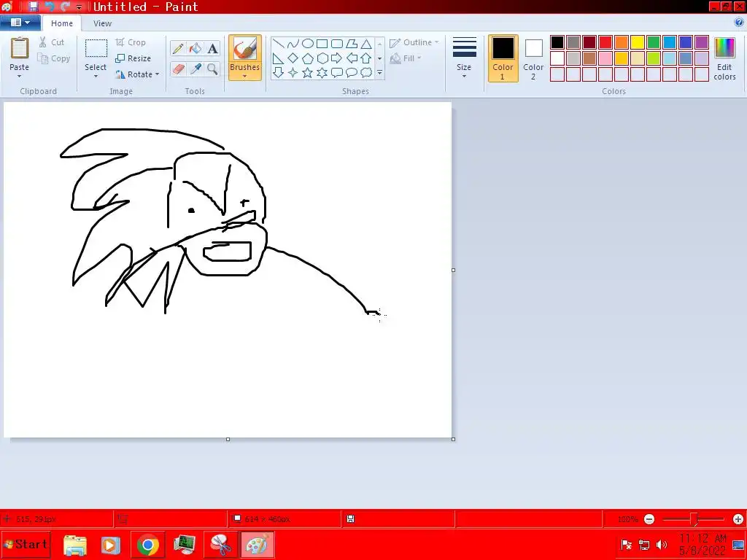Image resolution: width=747 pixels, height=560 pixels.
Task: Choose the Rounded rectangular callout shape
Action: (x=337, y=72)
